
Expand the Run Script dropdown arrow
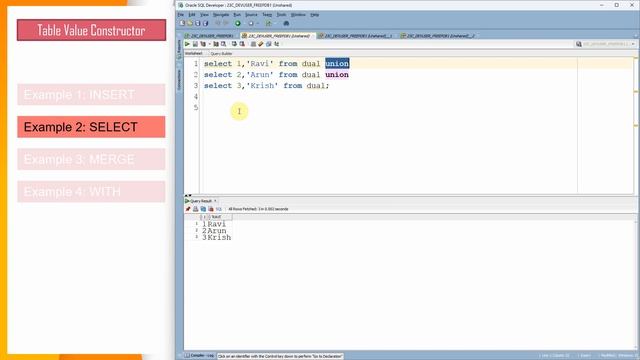click(209, 44)
